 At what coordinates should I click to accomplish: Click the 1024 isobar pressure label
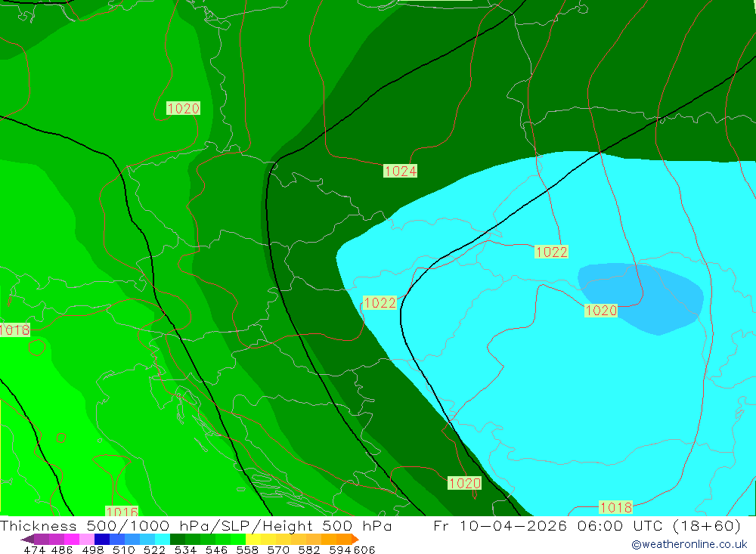(x=400, y=171)
